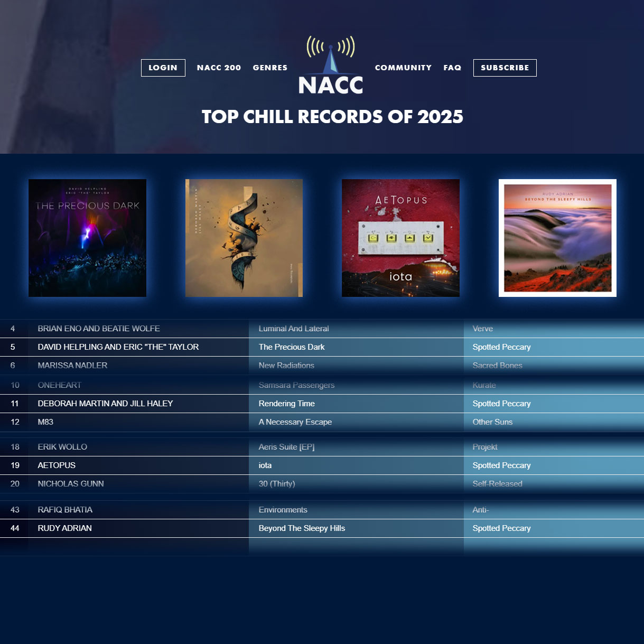
Task: Click The Precious Dark album cover
Action: coord(87,238)
